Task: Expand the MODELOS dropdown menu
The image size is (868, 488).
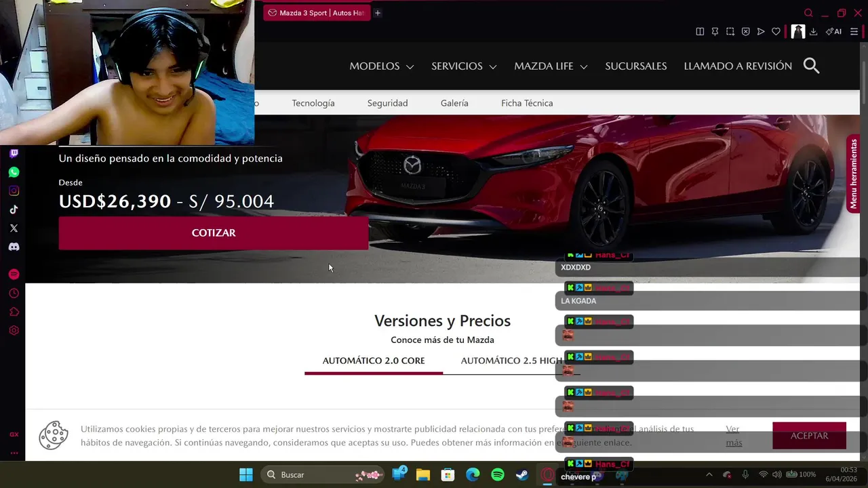Action: pos(381,66)
